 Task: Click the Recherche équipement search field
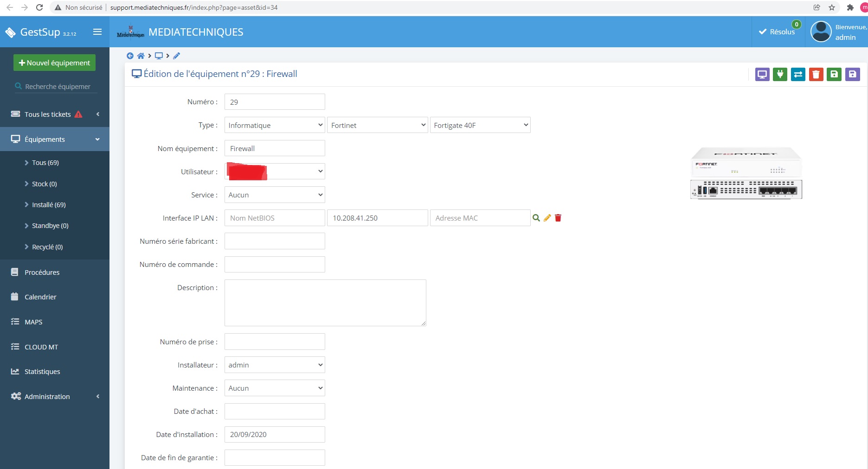point(56,86)
